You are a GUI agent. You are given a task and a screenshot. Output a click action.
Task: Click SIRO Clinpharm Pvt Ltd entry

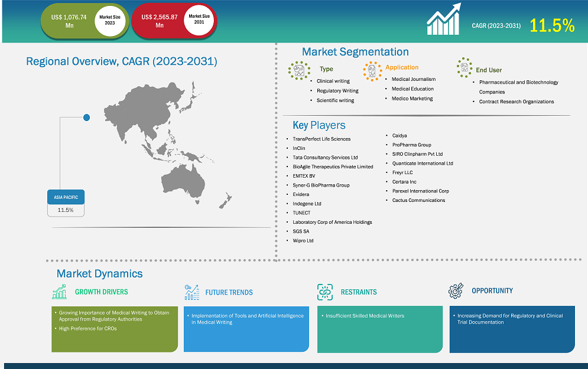click(x=417, y=154)
